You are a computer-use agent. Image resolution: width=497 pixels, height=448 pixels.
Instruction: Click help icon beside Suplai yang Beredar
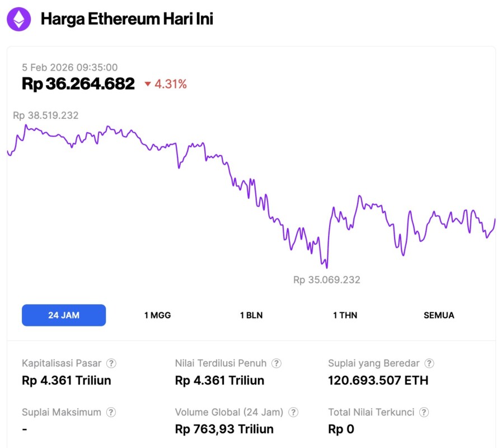click(x=429, y=363)
